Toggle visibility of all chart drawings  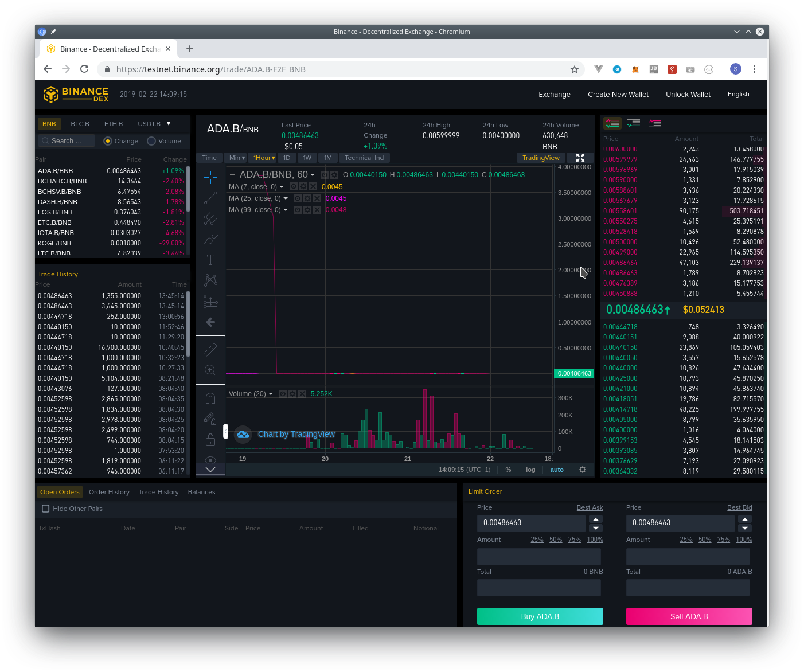(x=210, y=460)
